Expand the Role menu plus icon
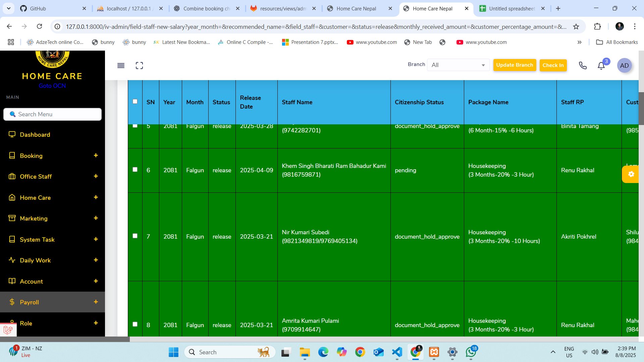The height and width of the screenshot is (362, 644). coord(96,323)
